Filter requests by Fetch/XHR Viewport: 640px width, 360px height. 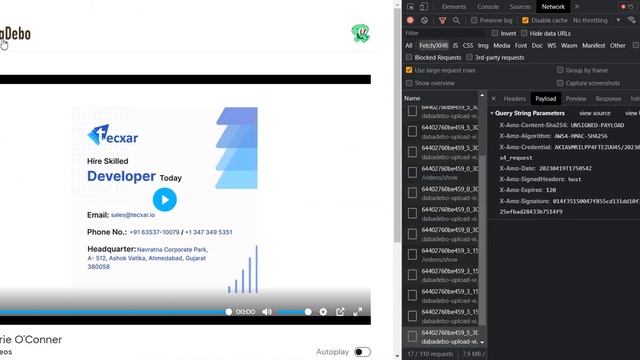[433, 45]
